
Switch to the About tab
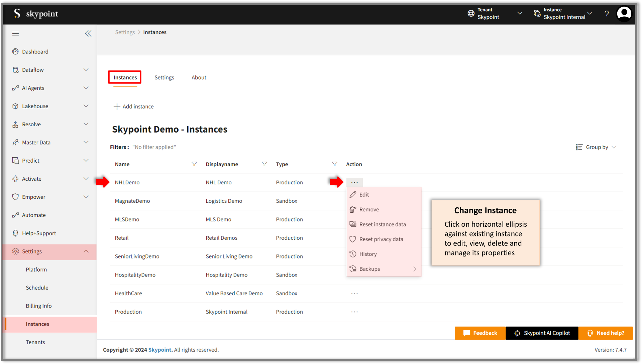[199, 77]
